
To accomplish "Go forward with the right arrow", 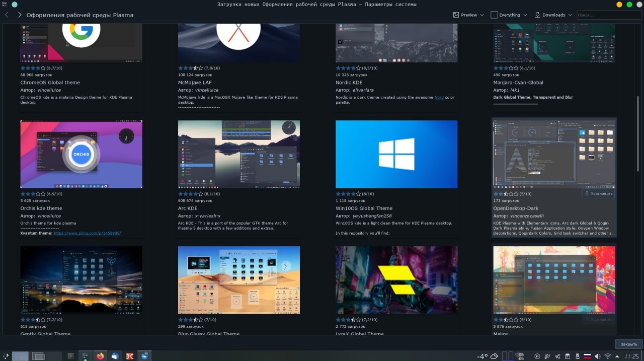I will click(x=20, y=15).
